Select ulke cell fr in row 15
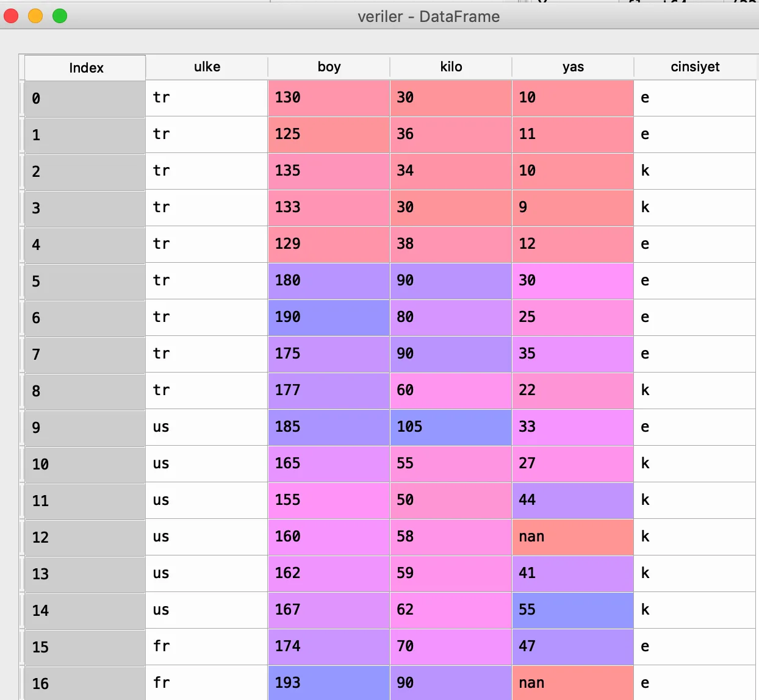The width and height of the screenshot is (759, 700). coord(207,647)
